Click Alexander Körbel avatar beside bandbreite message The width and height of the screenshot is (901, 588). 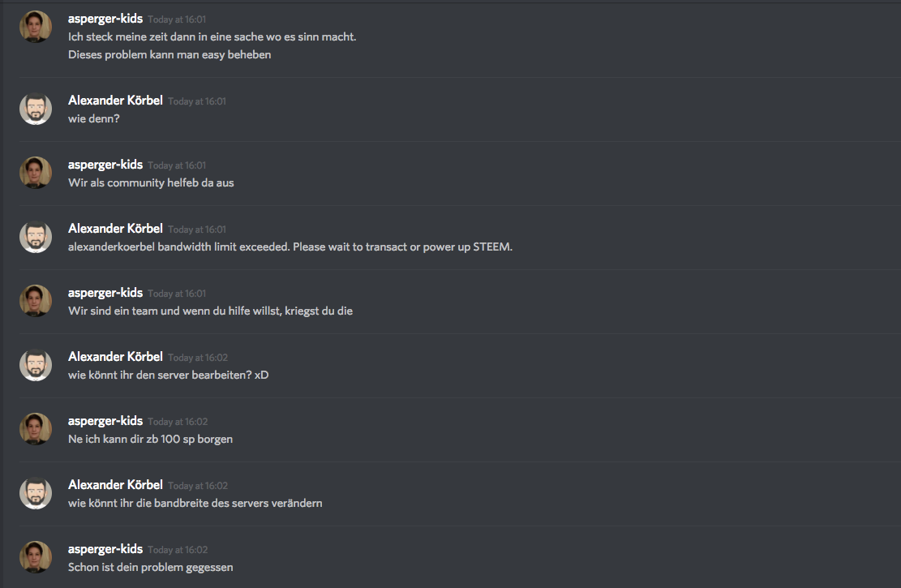click(x=36, y=493)
